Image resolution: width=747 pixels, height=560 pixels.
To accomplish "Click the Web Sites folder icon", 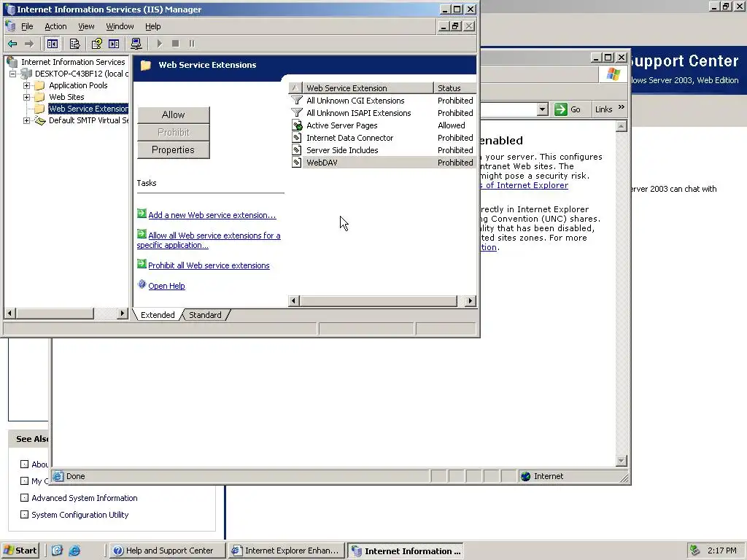I will click(x=40, y=97).
